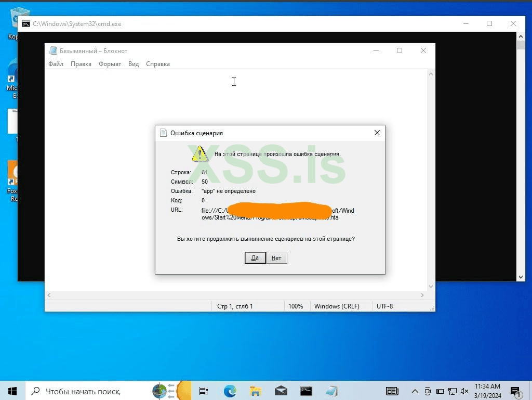Open File Explorer from the taskbar

coord(255,391)
